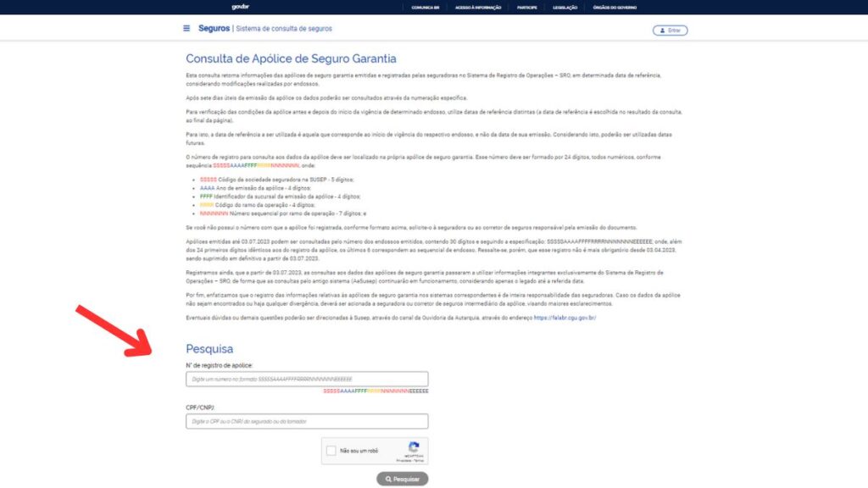Viewport: 868px width, 488px height.
Task: Open the hamburger menu beside Seguros
Action: (x=186, y=29)
